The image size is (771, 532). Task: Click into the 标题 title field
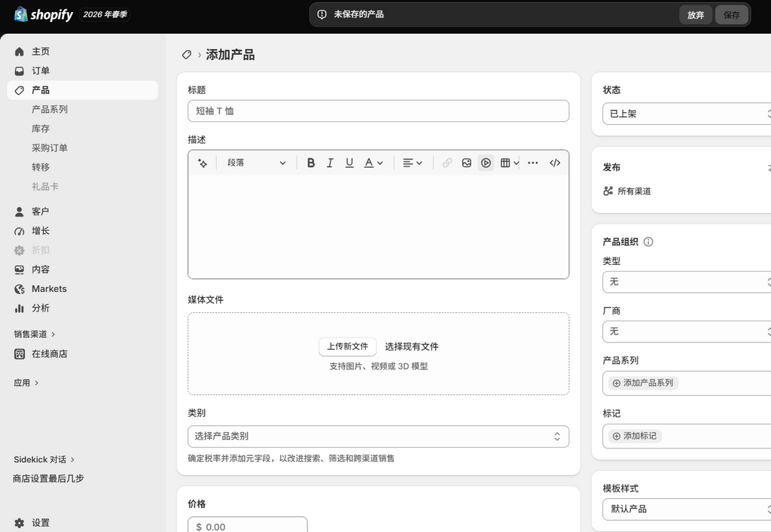(378, 111)
